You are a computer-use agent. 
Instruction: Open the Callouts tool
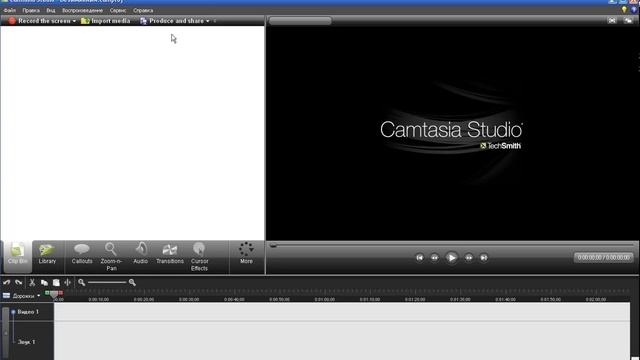tap(82, 254)
